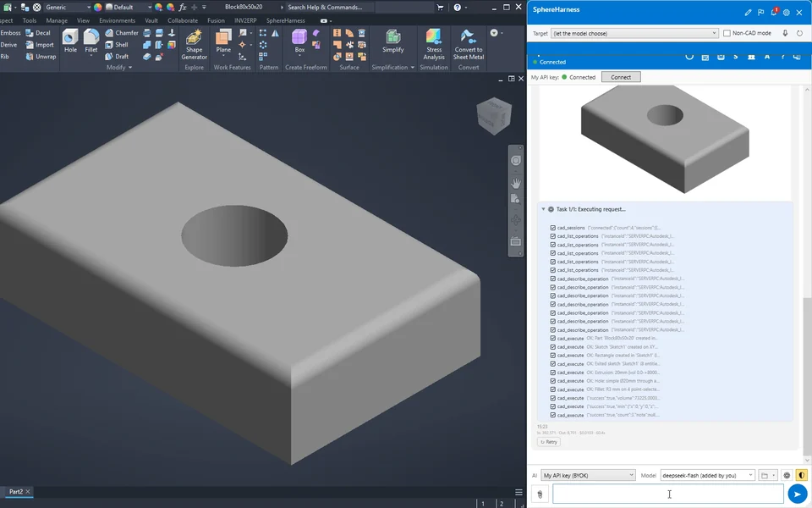Click the Unwrap tool
812x508 pixels.
tap(41, 57)
